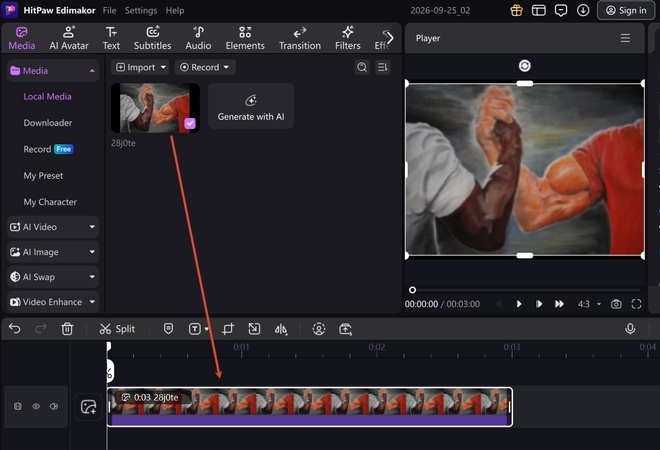Select Record Free in sidebar
This screenshot has width=660, height=450.
(x=48, y=149)
